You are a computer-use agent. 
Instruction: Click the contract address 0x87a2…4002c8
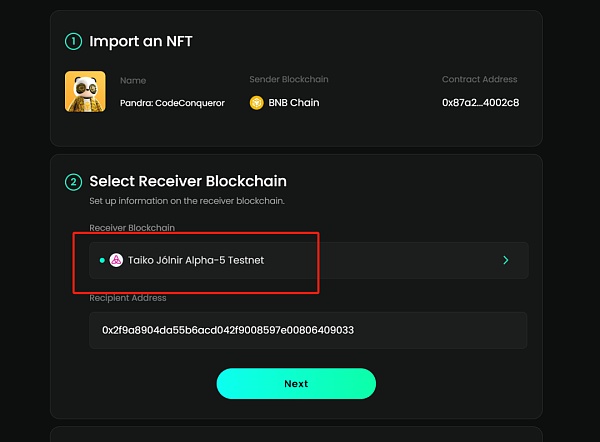[x=480, y=102]
